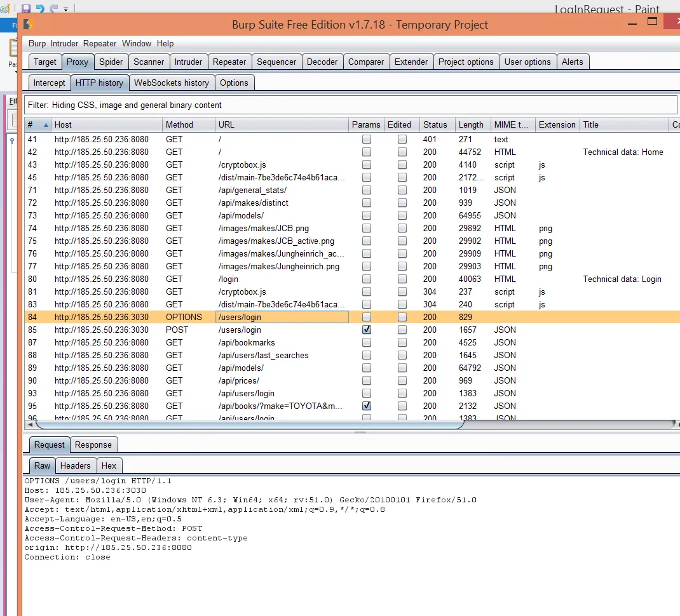
Task: Toggle Params checkbox for request 84 OPTIONS
Action: (367, 318)
